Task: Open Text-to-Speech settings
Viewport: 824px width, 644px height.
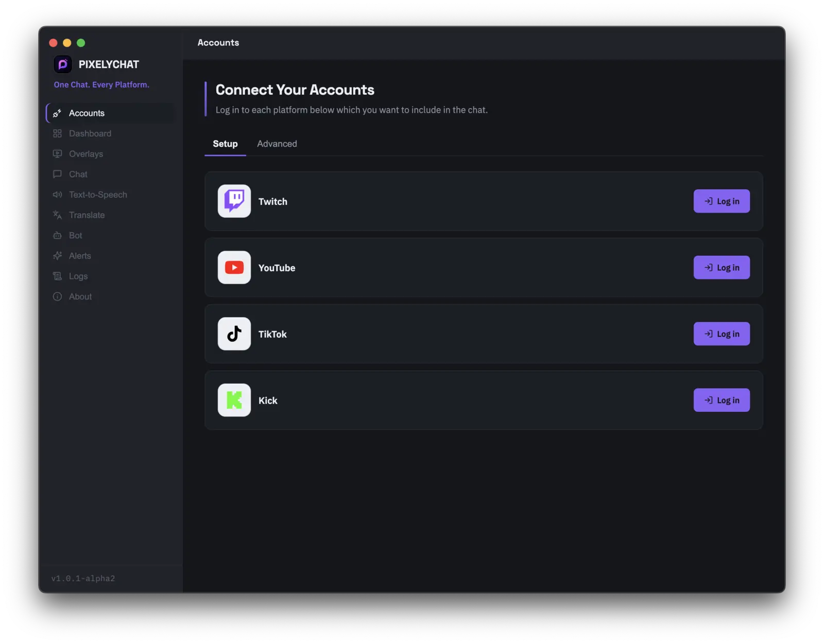Action: [110, 195]
